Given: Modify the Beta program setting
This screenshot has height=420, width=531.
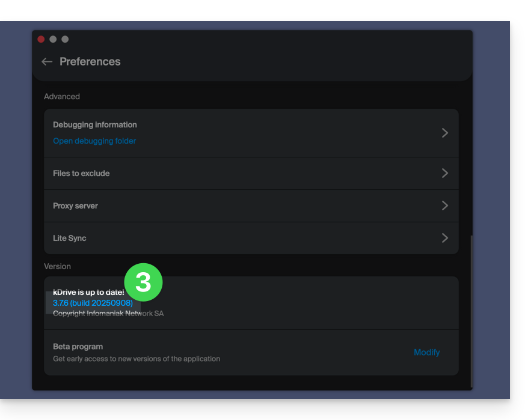Looking at the screenshot, I should 426,353.
